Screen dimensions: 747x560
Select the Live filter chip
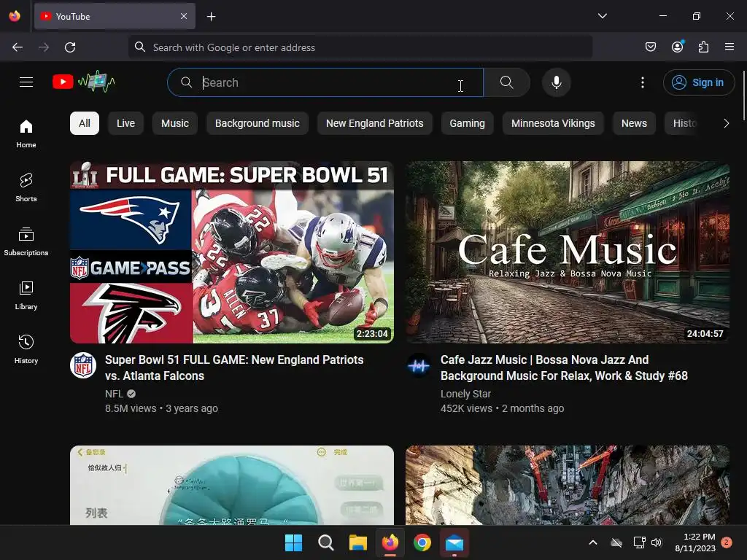pos(125,123)
